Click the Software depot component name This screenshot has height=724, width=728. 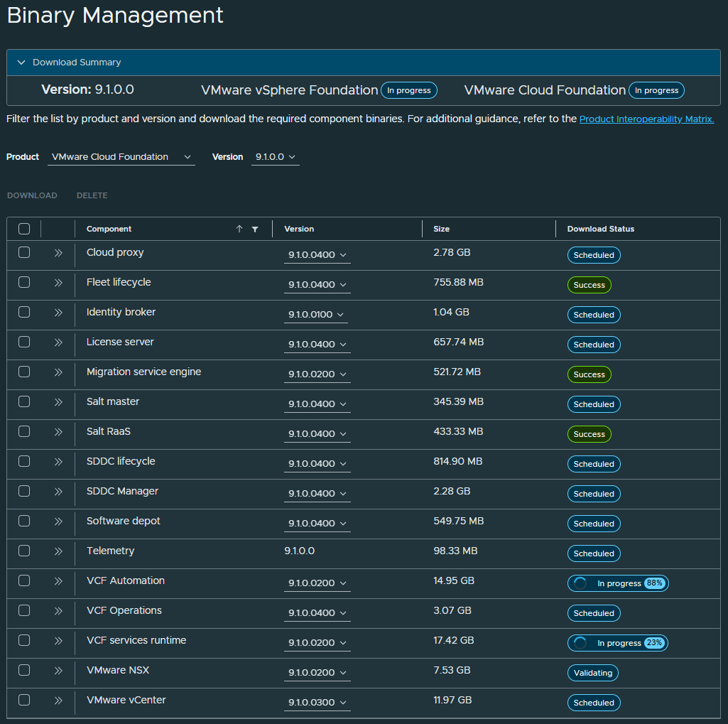(x=124, y=521)
